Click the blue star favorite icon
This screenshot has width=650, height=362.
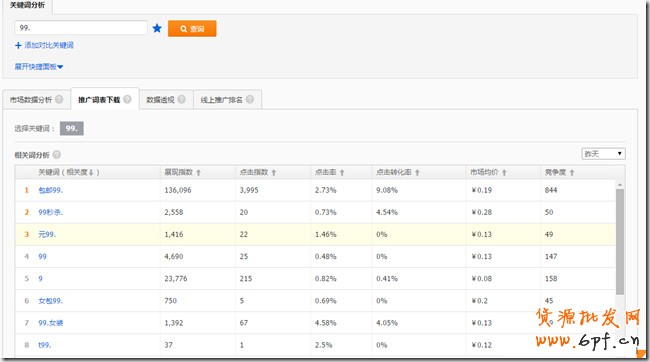(x=157, y=28)
